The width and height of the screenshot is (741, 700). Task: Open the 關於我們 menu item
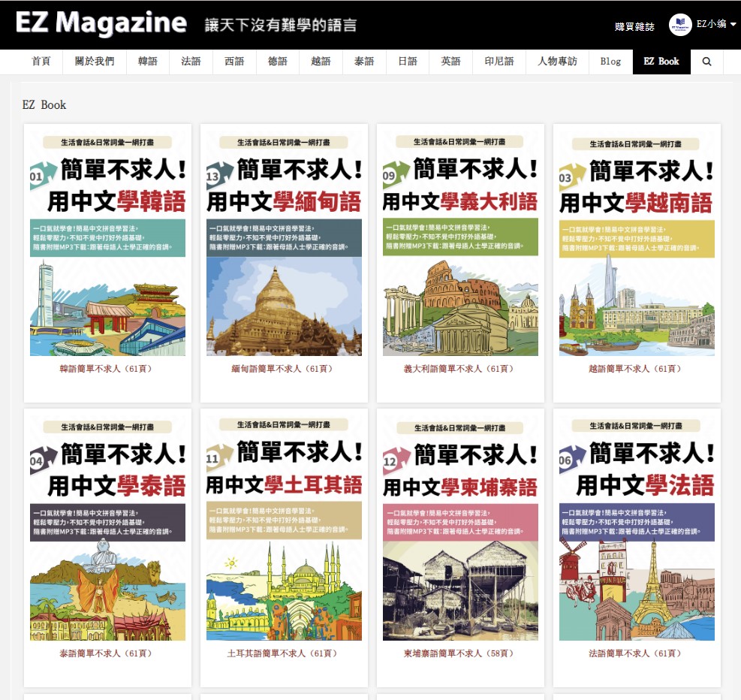pyautogui.click(x=95, y=62)
